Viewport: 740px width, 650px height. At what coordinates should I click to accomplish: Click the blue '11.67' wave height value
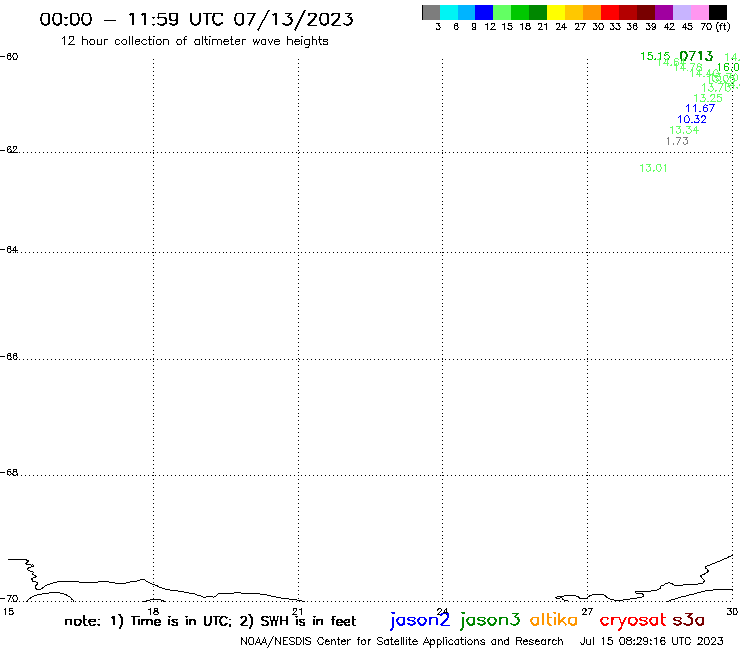click(700, 108)
